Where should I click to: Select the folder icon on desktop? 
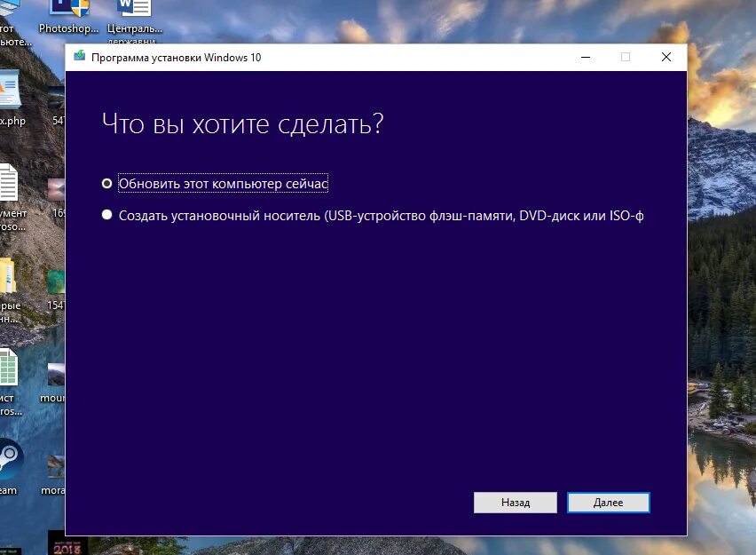pyautogui.click(x=7, y=275)
